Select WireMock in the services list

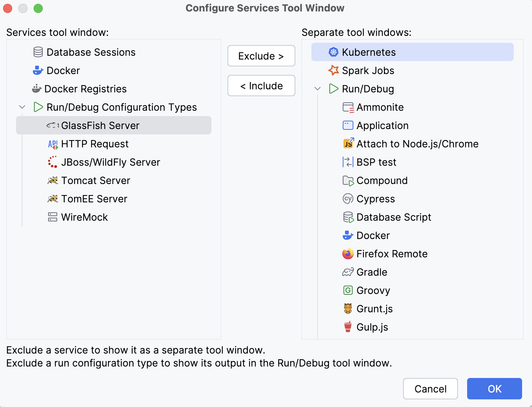(84, 217)
